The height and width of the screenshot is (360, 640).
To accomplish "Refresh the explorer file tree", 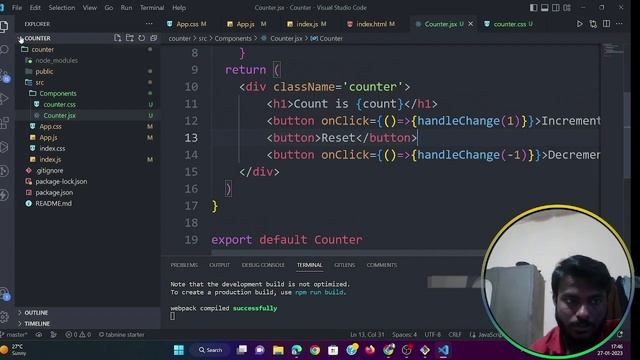I will pyautogui.click(x=141, y=38).
